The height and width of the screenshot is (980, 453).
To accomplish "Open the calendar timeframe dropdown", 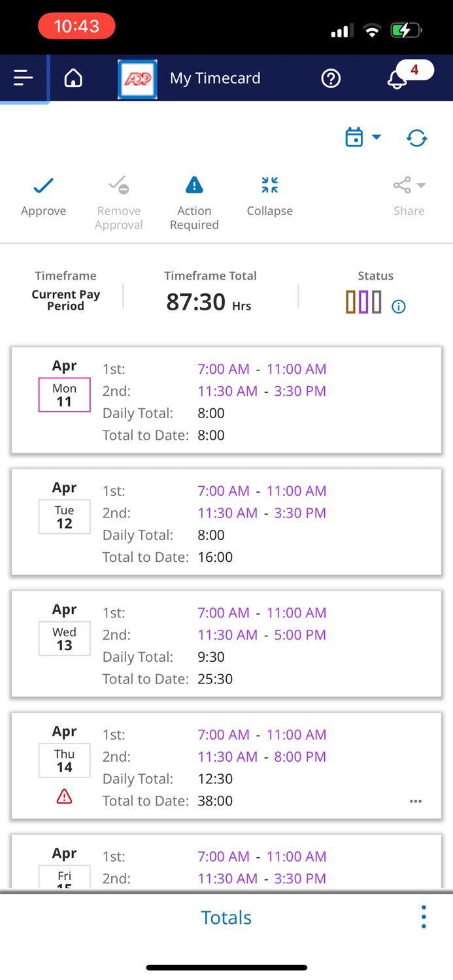I will [x=362, y=137].
